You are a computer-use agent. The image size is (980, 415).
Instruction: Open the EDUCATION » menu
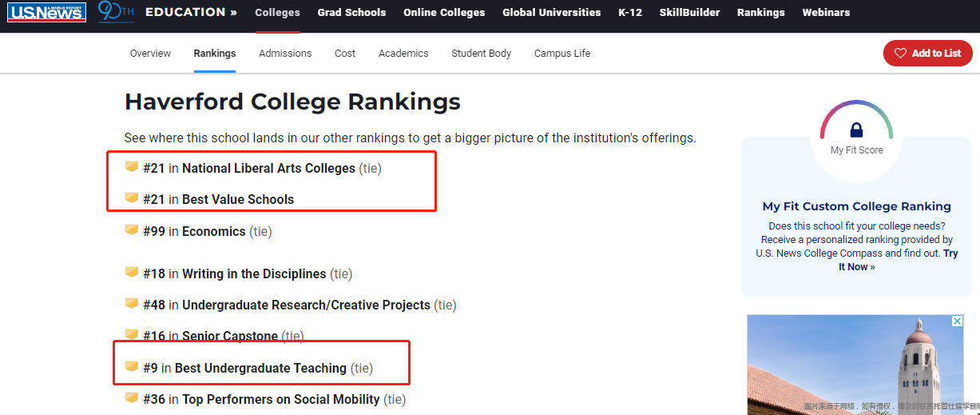pos(191,12)
